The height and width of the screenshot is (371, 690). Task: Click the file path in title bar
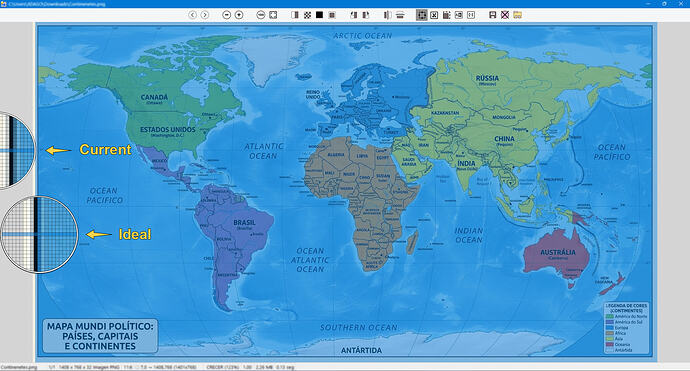tap(57, 4)
